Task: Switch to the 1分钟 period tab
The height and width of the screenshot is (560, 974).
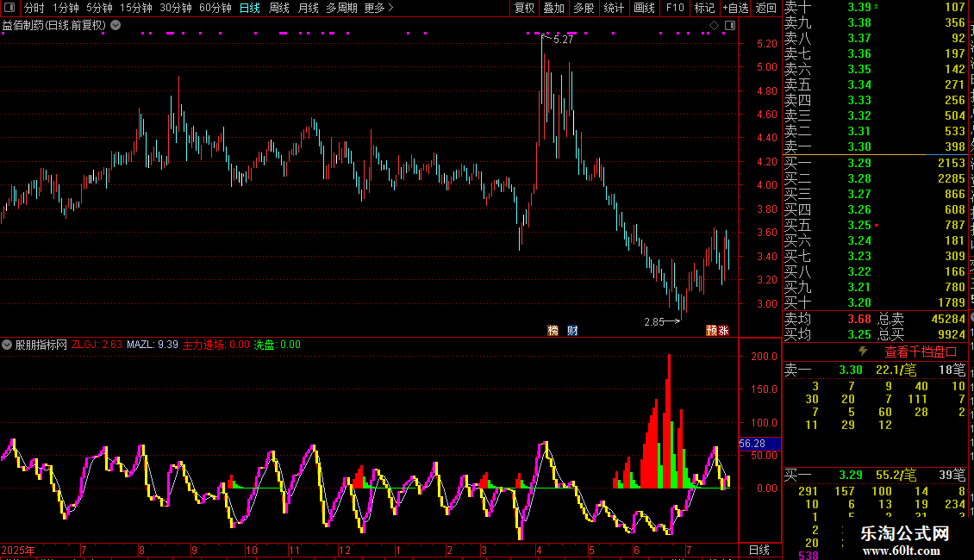Action: [66, 8]
